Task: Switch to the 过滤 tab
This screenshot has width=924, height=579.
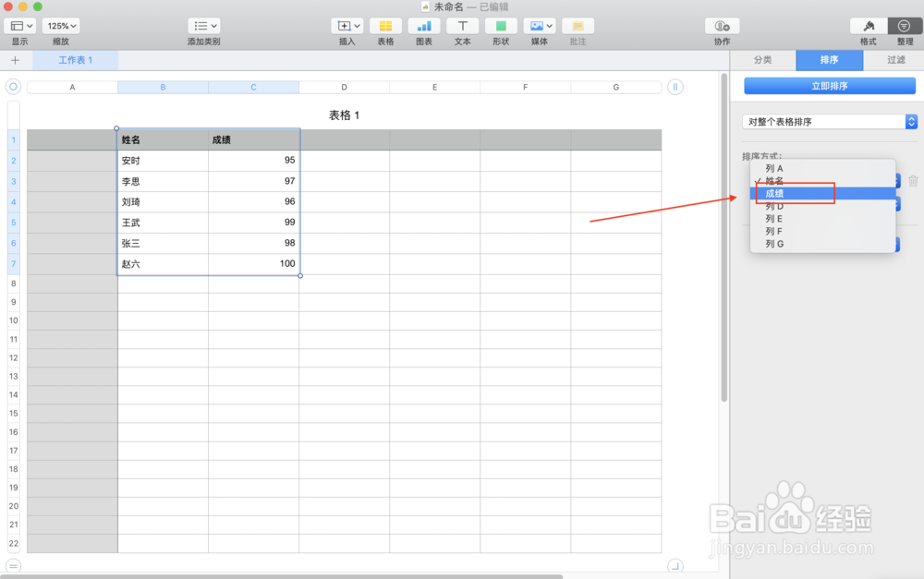Action: coord(895,60)
